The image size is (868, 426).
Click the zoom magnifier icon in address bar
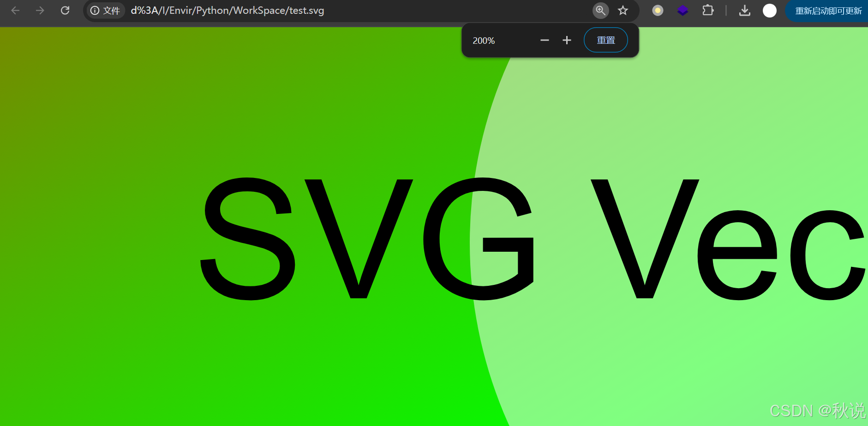pos(600,11)
